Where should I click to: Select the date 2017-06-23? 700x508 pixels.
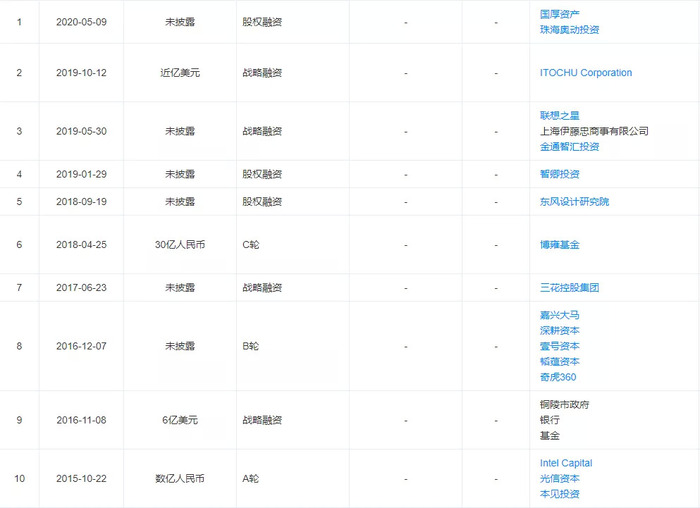[x=81, y=287]
